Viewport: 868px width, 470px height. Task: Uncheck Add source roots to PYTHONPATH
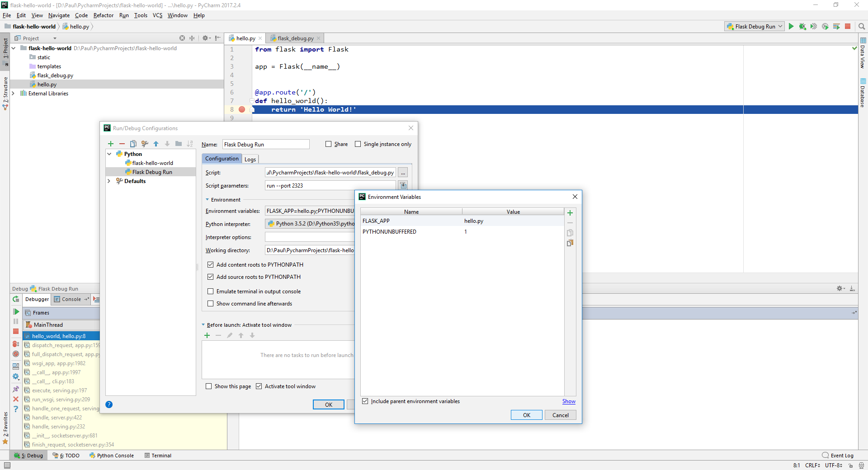pyautogui.click(x=210, y=277)
